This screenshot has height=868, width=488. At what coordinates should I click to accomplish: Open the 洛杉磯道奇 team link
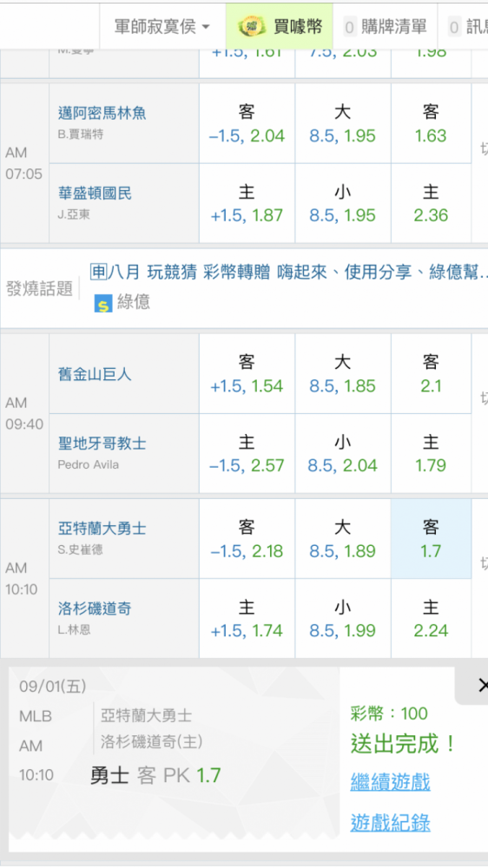[95, 609]
